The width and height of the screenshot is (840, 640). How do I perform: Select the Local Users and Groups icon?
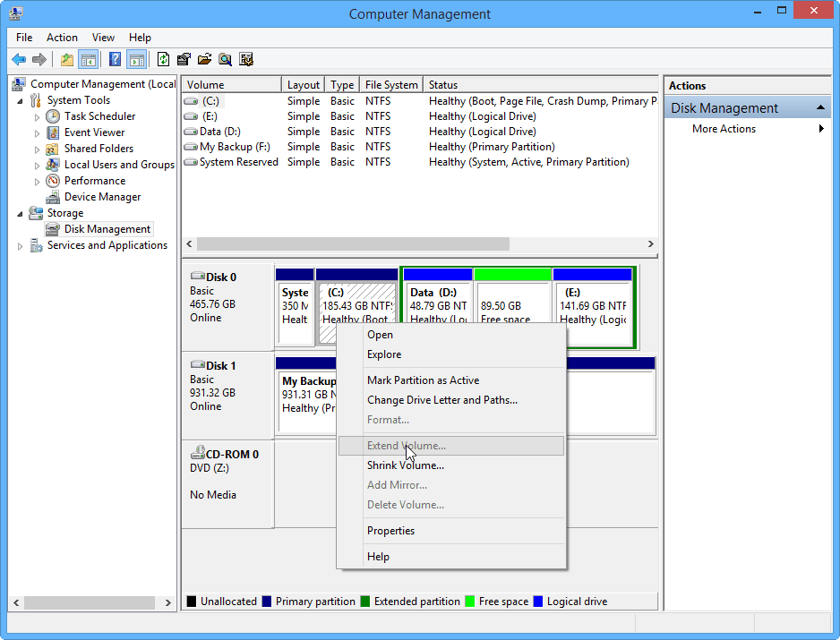tap(53, 165)
